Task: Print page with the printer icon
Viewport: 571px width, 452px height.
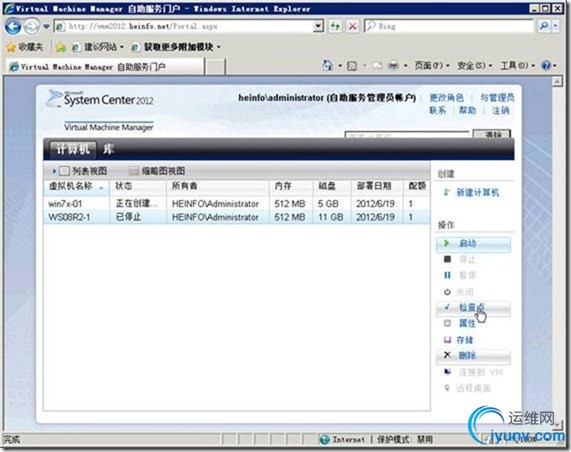Action: (x=393, y=66)
